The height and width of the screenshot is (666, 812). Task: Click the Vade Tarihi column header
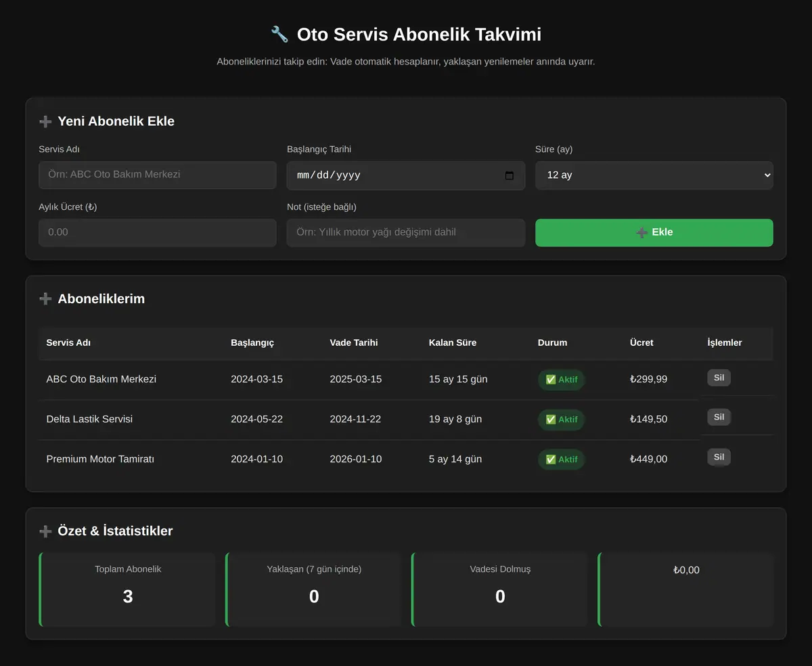coord(354,342)
